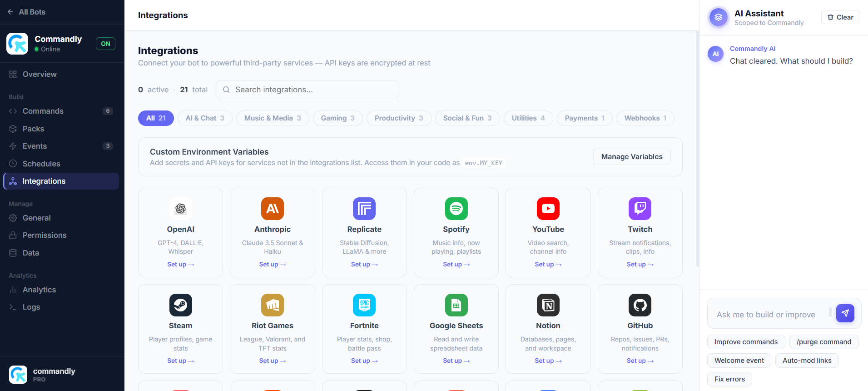
Task: Click the magnifier icon in search box
Action: pos(226,90)
